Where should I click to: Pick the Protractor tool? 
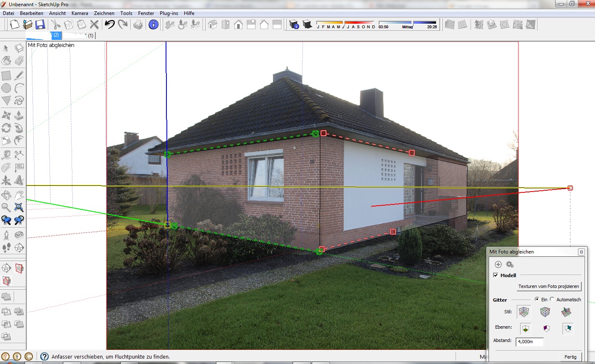click(6, 167)
